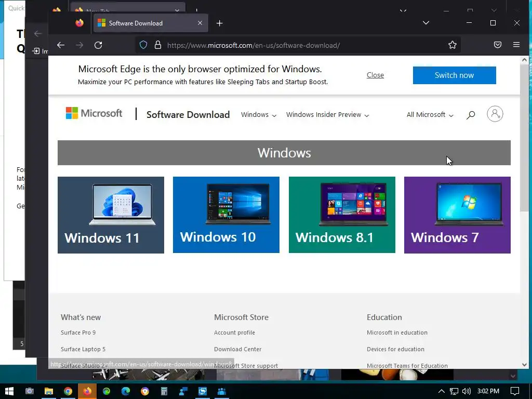Screen dimensions: 532x399
Task: Open the account sign-in avatar icon
Action: 495,114
